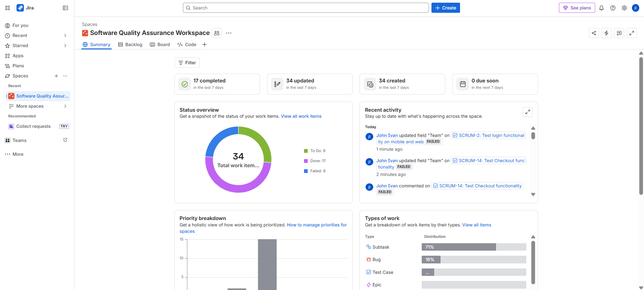Screen dimensions: 644x290
Task: Open the Spaces more options ellipsis
Action: (x=65, y=76)
